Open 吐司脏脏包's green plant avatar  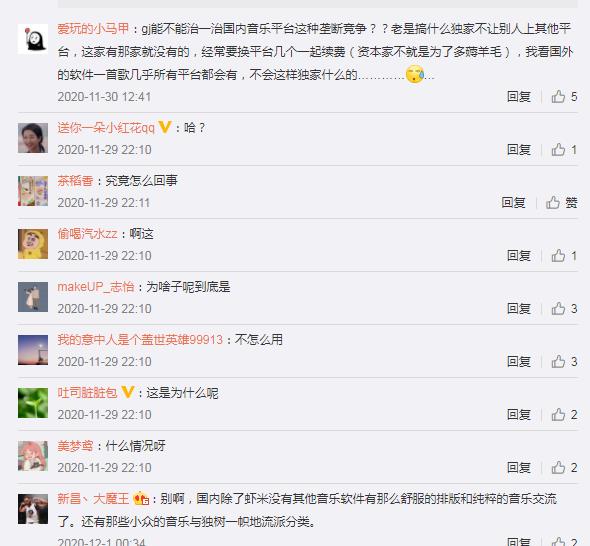pos(33,403)
